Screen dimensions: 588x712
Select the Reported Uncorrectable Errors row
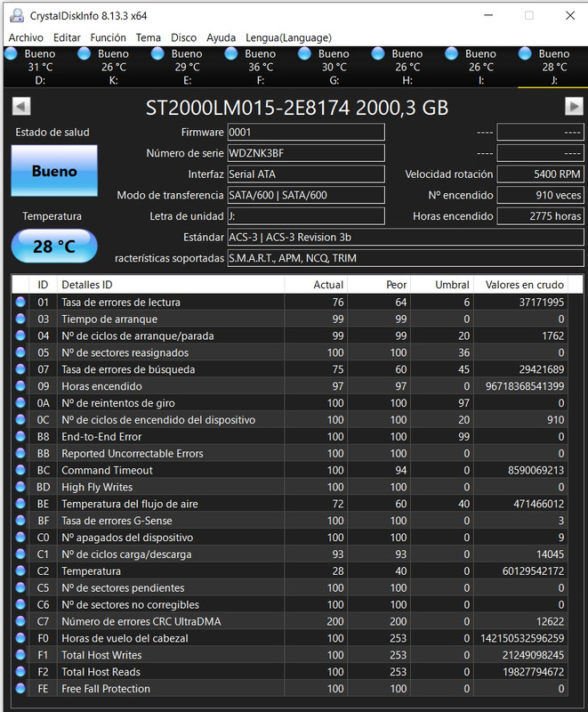pos(290,453)
